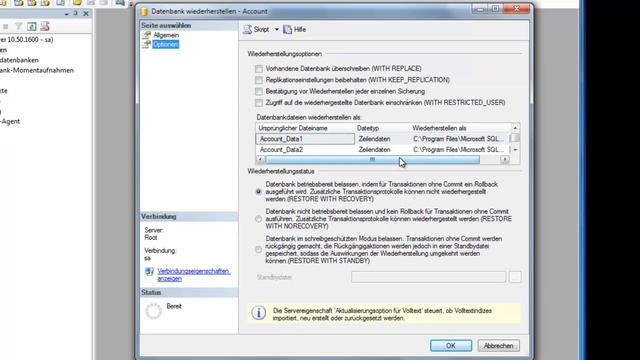Screen dimensions: 640x360
Task: Click the Account_Data1 file name cell
Action: (305, 139)
